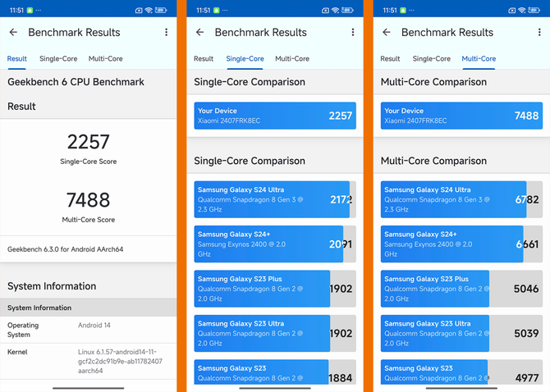This screenshot has height=392, width=550.
Task: Select the Single-Core tab in the right screen
Action: [432, 58]
